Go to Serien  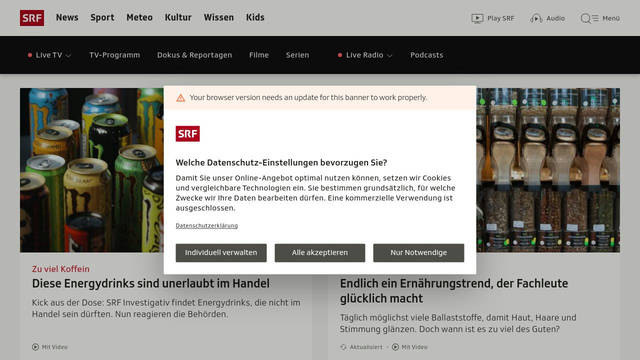(298, 55)
